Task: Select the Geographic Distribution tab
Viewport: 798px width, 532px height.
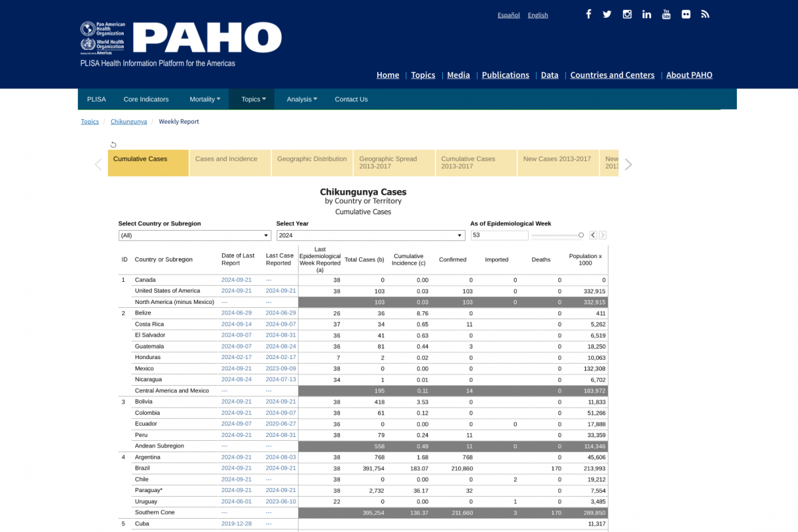Action: coord(312,159)
